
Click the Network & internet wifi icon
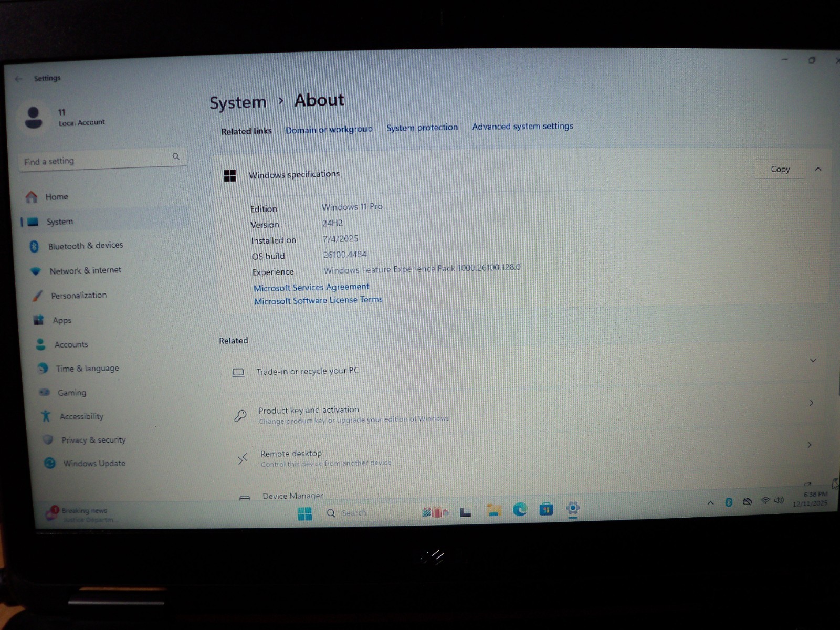(36, 271)
